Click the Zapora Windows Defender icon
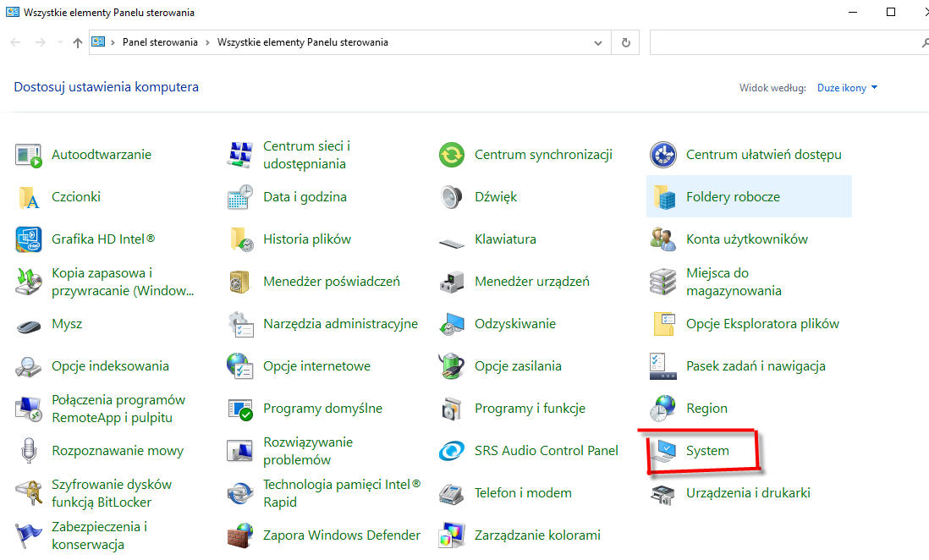The image size is (929, 560). click(x=240, y=535)
